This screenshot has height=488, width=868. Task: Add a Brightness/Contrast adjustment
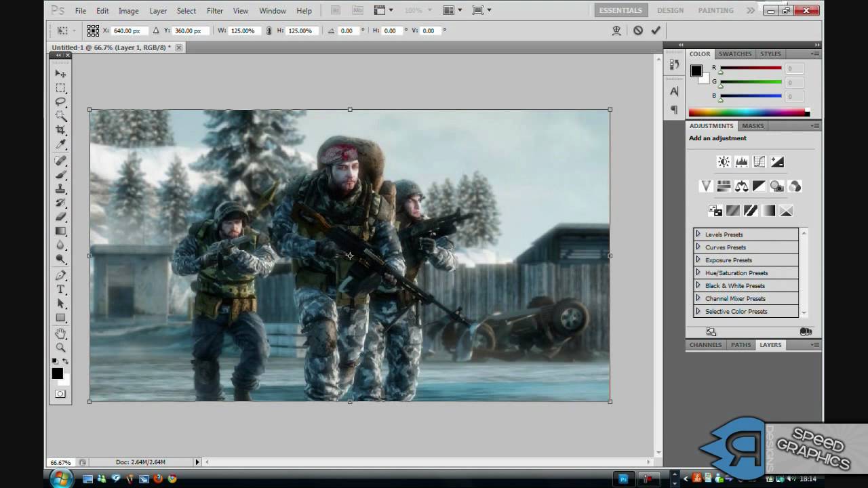pyautogui.click(x=724, y=162)
